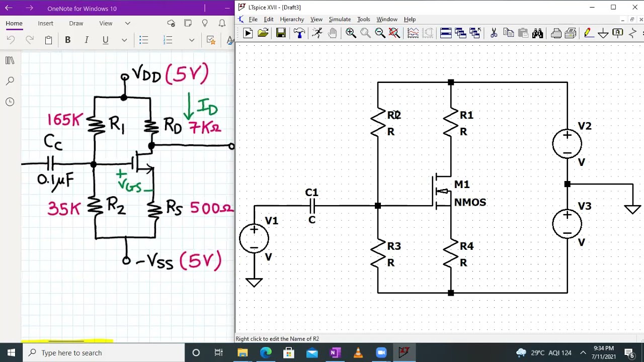
Task: Open LTspice Simulate menu
Action: (x=340, y=19)
